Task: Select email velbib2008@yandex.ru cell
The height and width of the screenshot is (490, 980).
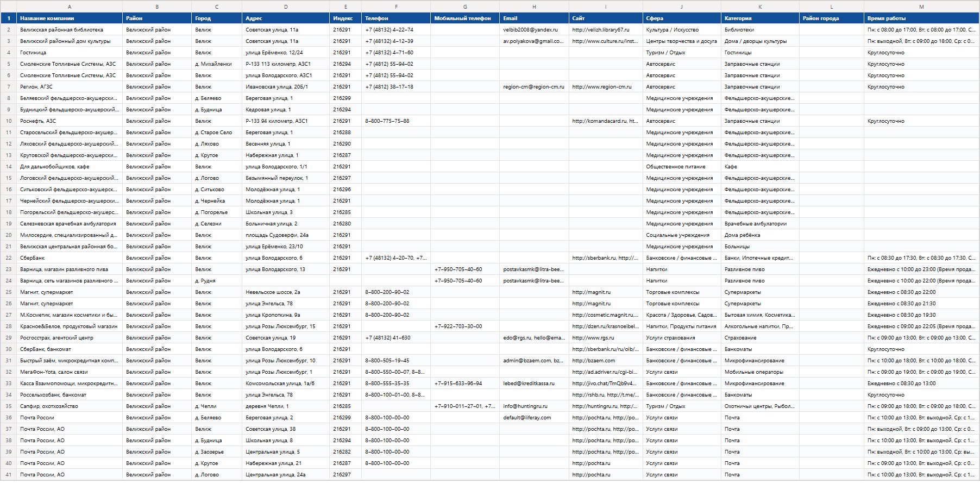Action: click(x=534, y=30)
